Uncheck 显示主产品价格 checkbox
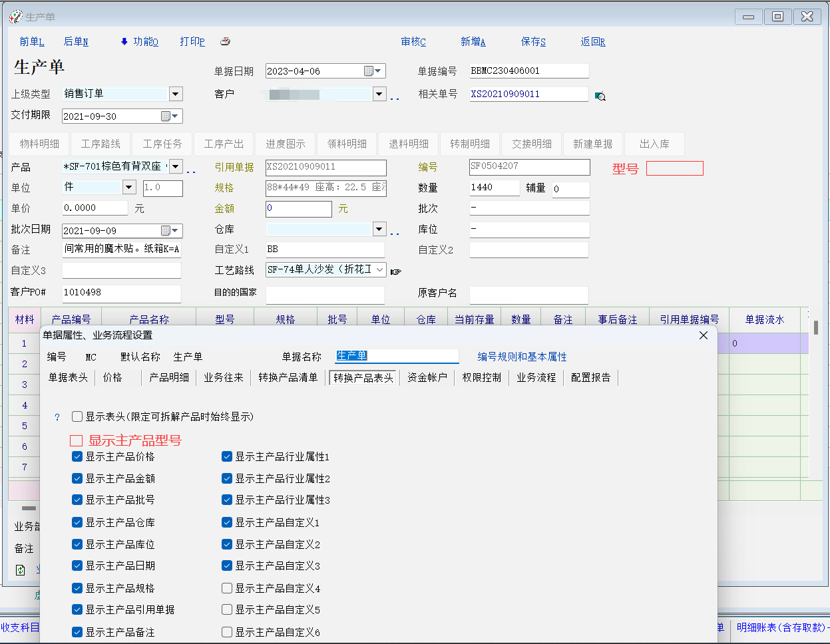The height and width of the screenshot is (644, 830). (x=77, y=456)
